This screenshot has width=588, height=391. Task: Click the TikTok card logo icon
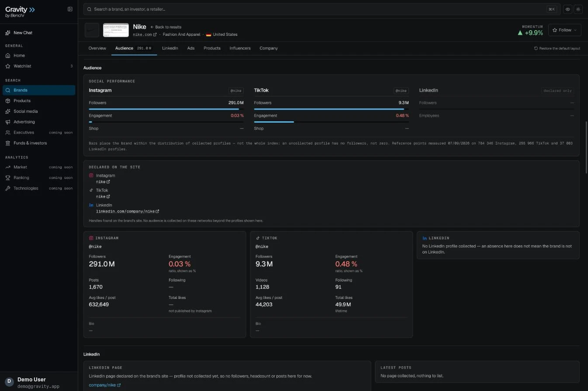[x=258, y=238]
